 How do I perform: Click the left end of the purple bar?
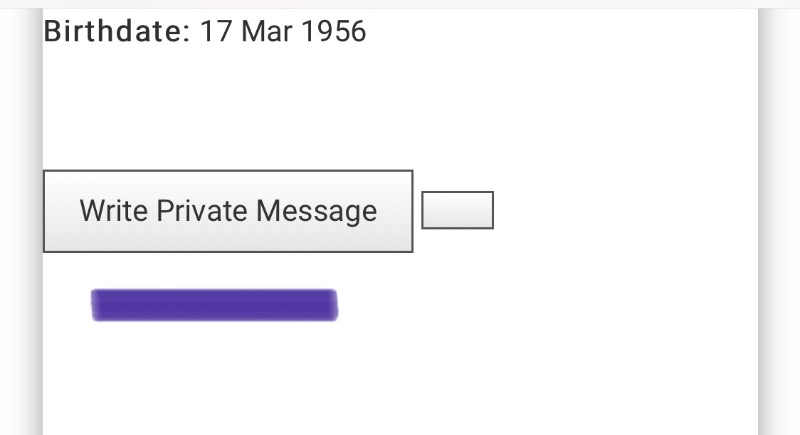click(x=98, y=305)
